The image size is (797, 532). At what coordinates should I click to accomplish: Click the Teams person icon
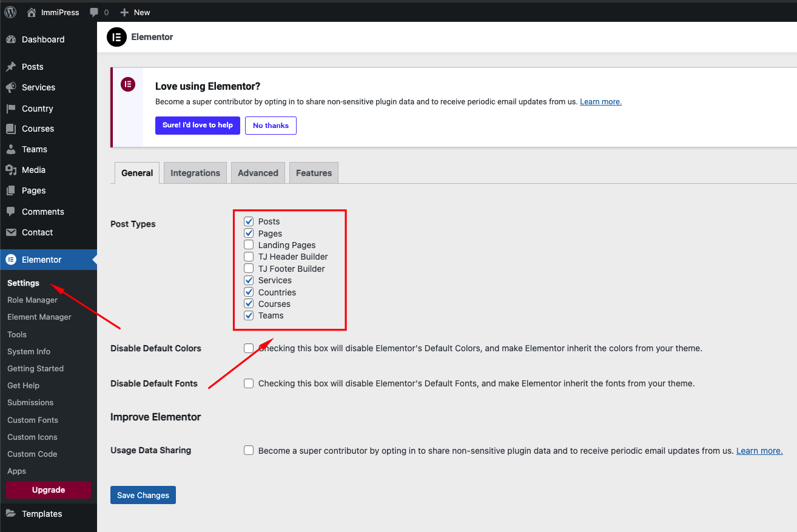[x=11, y=149]
